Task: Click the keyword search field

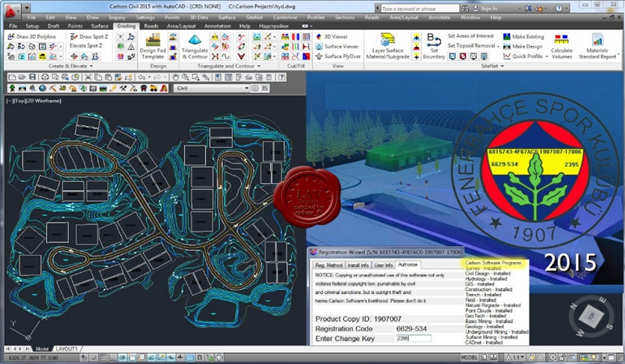Action: pos(420,8)
